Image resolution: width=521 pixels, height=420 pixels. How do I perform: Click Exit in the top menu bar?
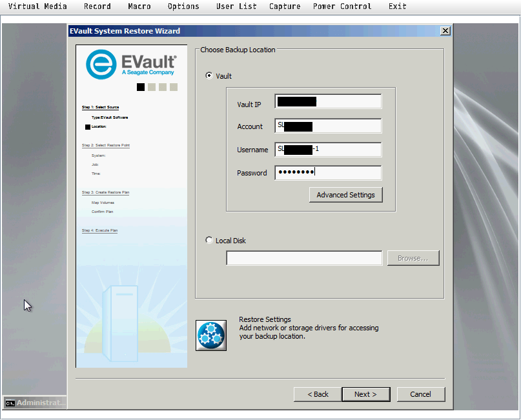tap(398, 6)
